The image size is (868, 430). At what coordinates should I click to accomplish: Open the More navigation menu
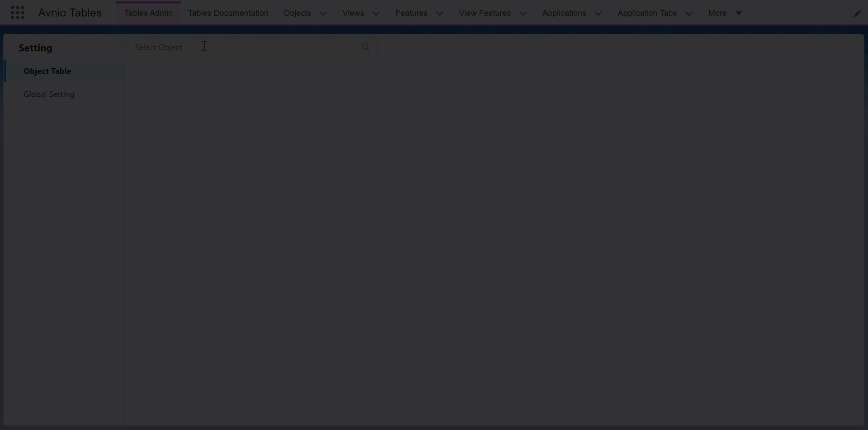point(725,13)
